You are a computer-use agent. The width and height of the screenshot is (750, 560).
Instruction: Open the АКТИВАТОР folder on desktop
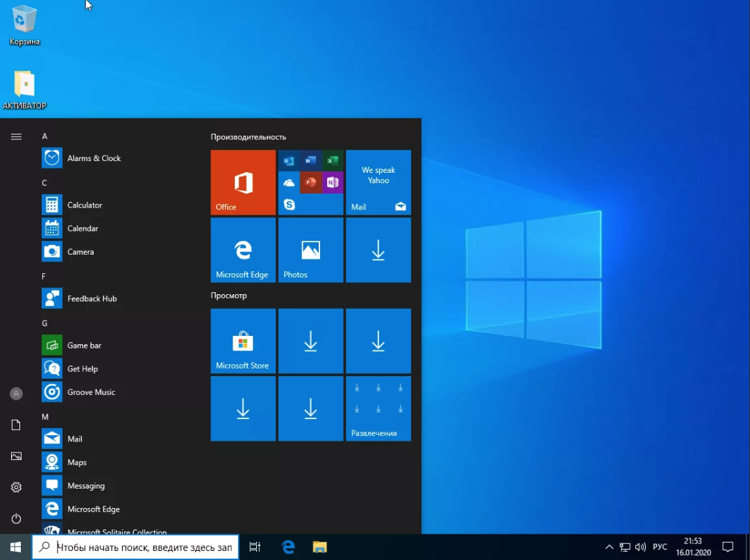(24, 90)
